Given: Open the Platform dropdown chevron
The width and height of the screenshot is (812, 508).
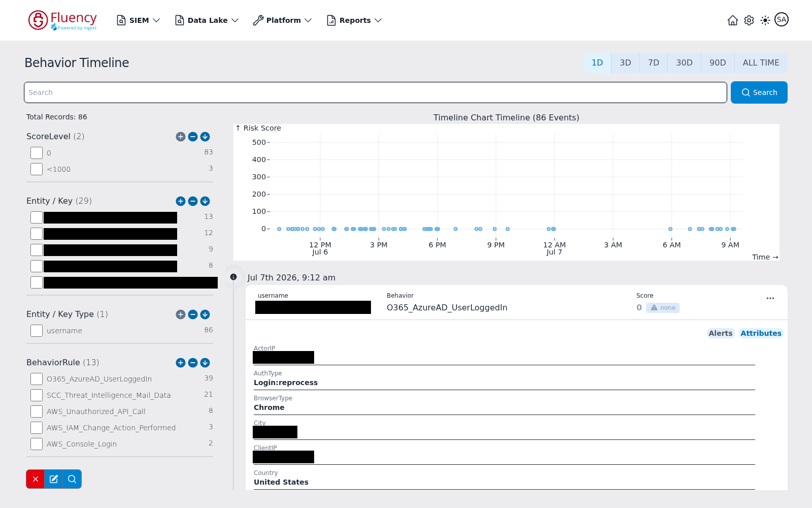Looking at the screenshot, I should [x=308, y=20].
